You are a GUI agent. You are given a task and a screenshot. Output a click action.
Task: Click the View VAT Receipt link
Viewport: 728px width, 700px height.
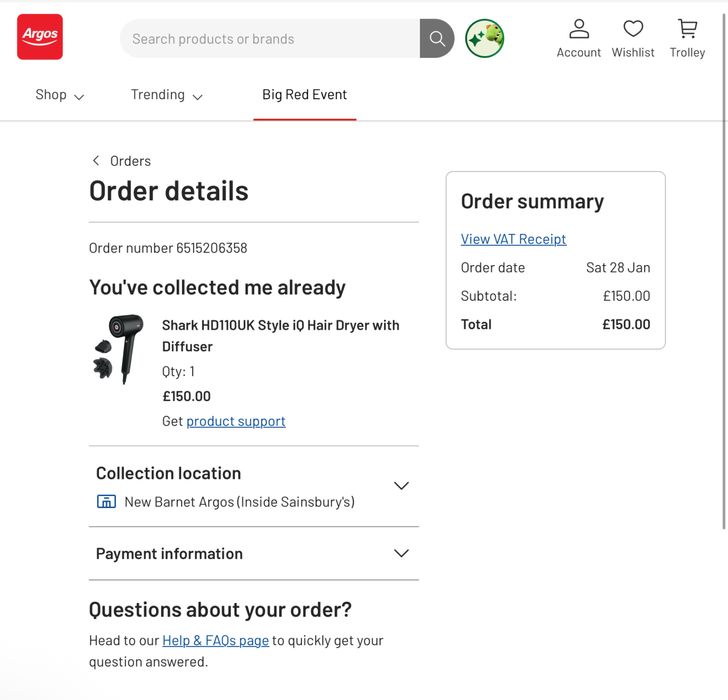pos(513,239)
